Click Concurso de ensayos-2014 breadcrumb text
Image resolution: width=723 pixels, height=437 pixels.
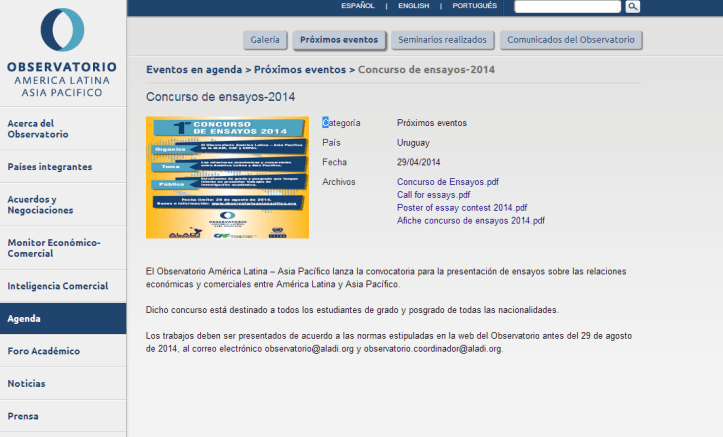coord(427,70)
